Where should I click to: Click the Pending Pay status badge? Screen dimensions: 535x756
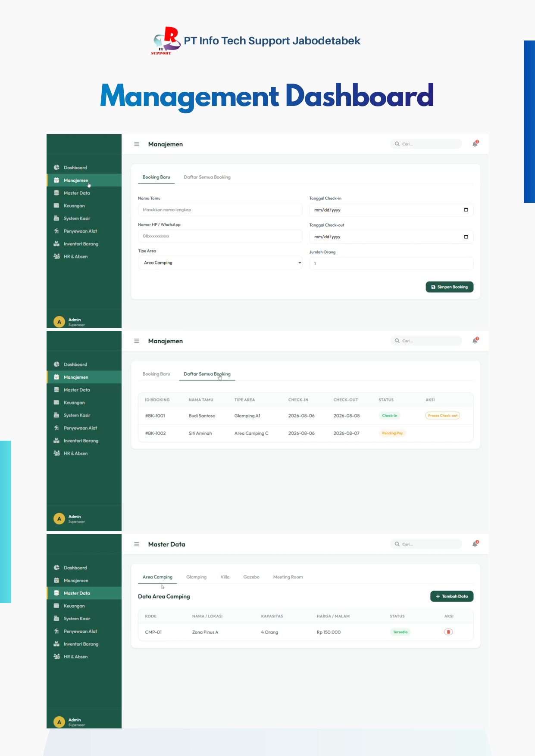pos(392,433)
